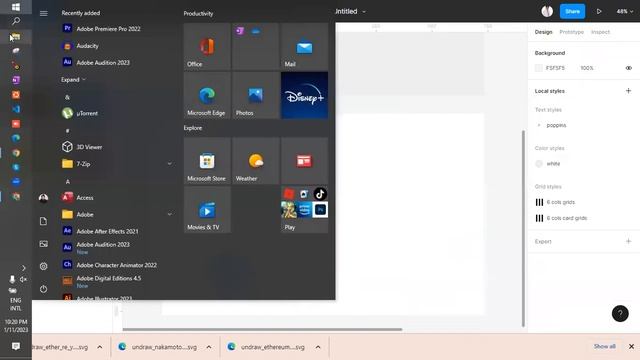Click the Figma Present play icon

click(599, 11)
